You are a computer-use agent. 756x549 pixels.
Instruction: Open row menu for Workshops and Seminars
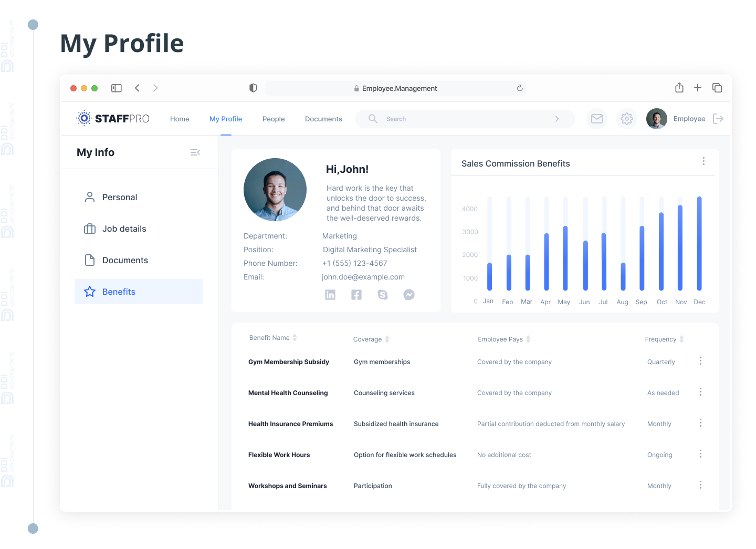click(x=700, y=485)
